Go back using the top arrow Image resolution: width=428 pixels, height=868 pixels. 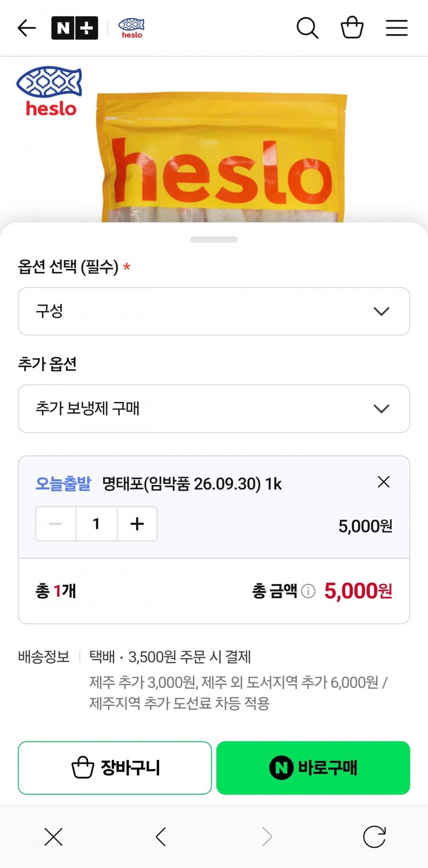27,28
